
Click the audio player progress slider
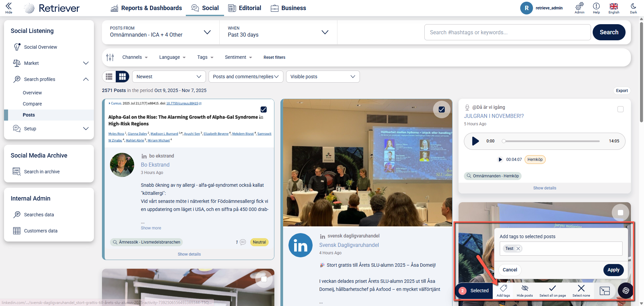(x=551, y=141)
